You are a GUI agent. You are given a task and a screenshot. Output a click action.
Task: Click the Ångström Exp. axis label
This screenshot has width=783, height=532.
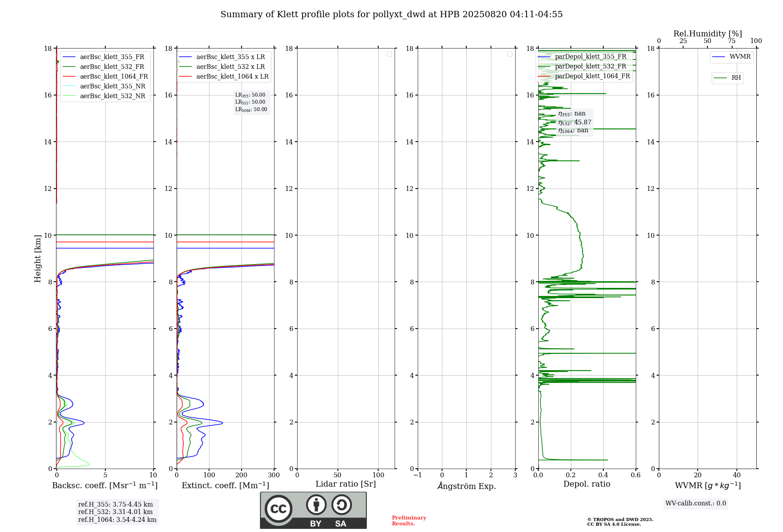pos(467,486)
